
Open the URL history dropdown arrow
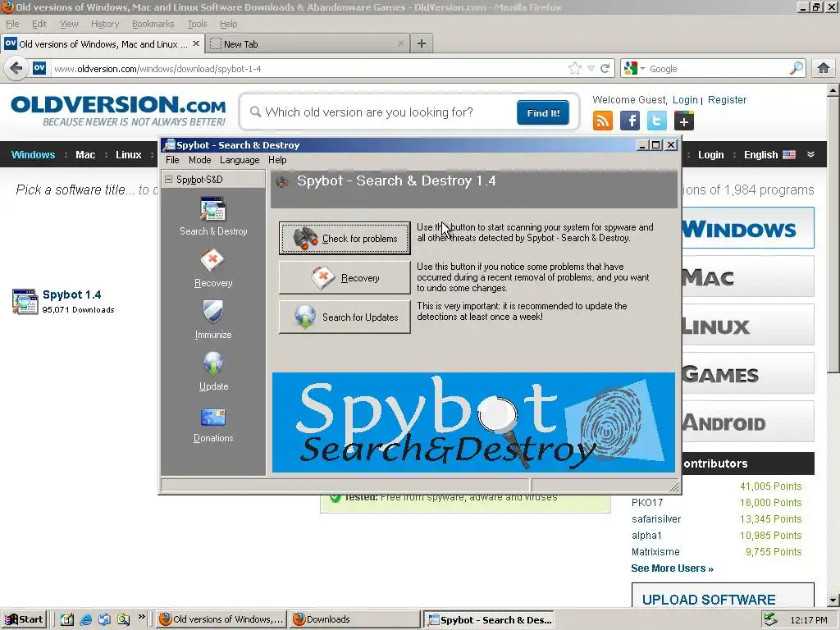click(591, 69)
